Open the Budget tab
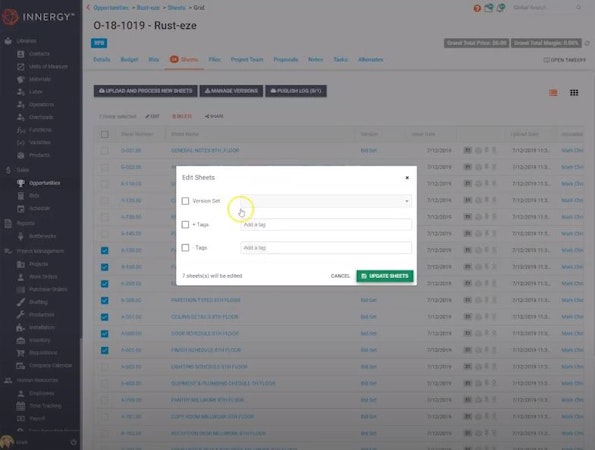595x450 pixels. point(129,60)
